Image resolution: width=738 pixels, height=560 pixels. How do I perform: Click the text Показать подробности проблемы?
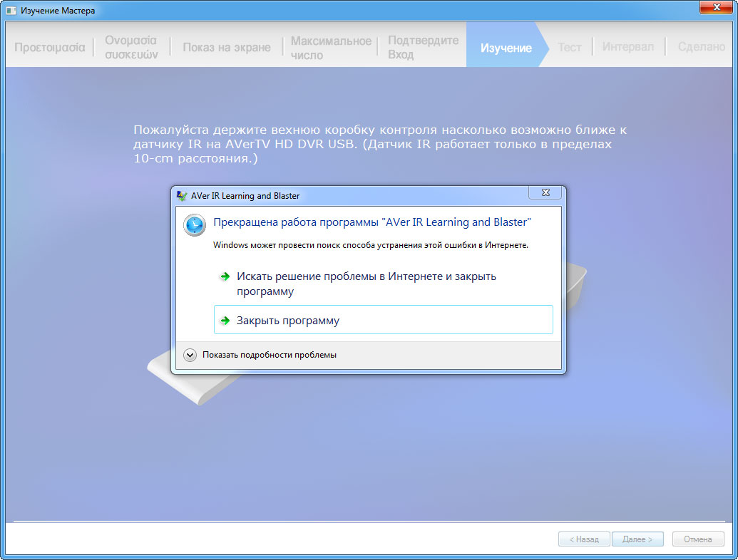pyautogui.click(x=270, y=355)
